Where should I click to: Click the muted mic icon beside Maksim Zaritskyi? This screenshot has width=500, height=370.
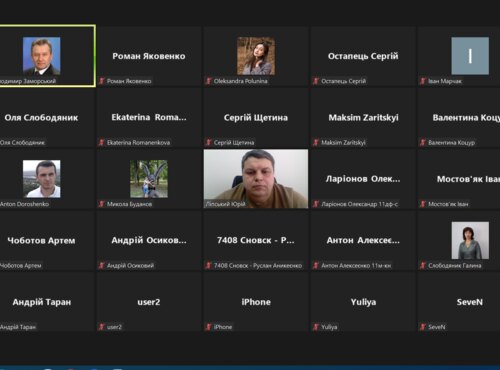316,142
